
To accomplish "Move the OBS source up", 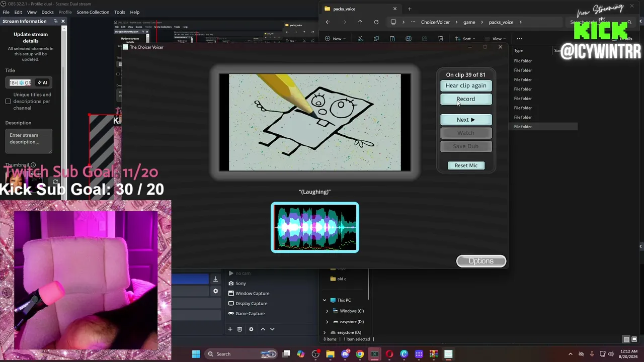I will coord(263,329).
